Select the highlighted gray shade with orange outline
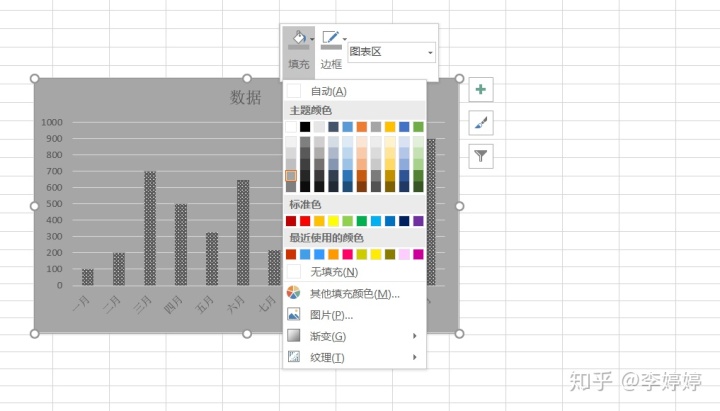The height and width of the screenshot is (411, 720). pyautogui.click(x=291, y=175)
